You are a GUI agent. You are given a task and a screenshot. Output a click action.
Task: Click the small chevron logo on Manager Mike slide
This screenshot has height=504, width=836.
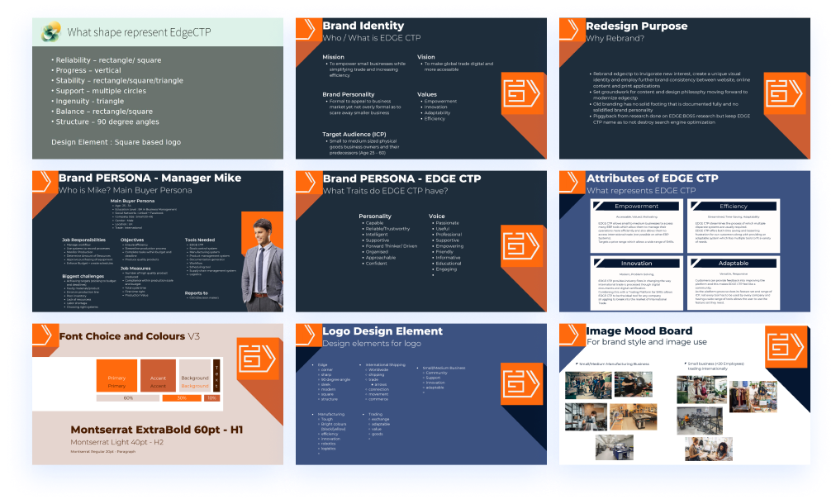coord(45,181)
